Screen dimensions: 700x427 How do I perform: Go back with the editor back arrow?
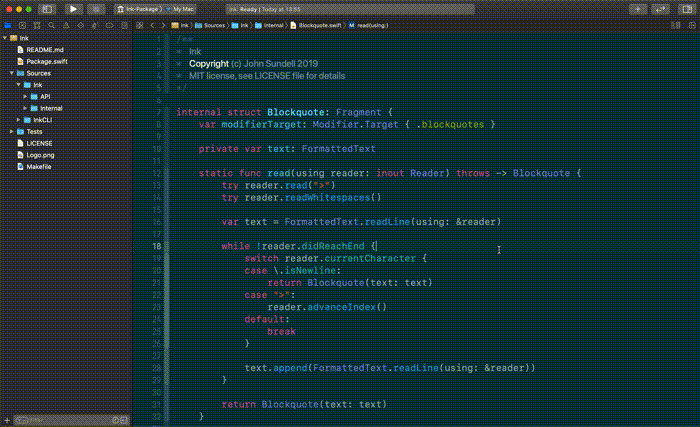pyautogui.click(x=152, y=25)
